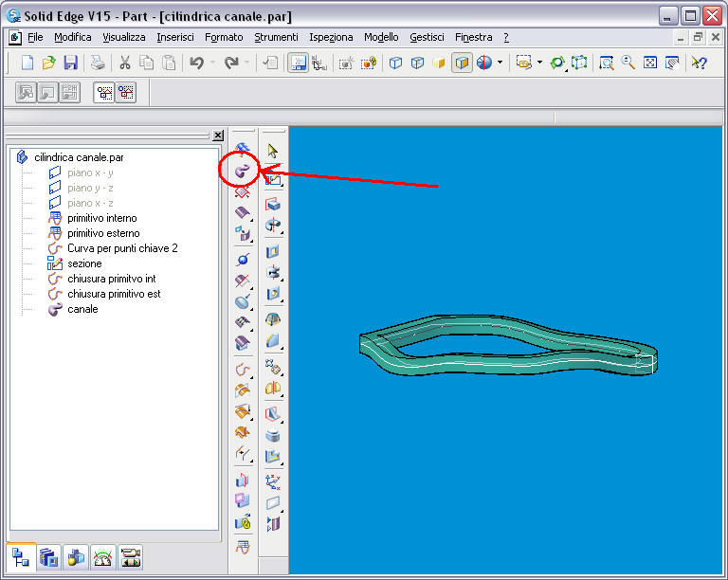
Task: Choose the Revolved Protrusion tool
Action: 273,226
